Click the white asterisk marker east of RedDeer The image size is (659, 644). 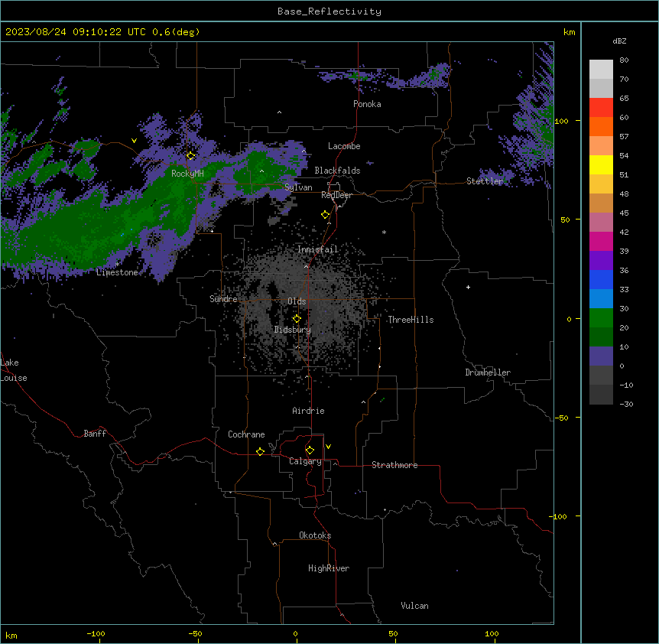point(384,232)
